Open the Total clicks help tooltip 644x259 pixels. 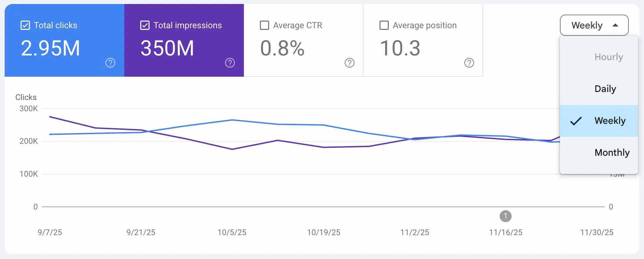point(110,62)
